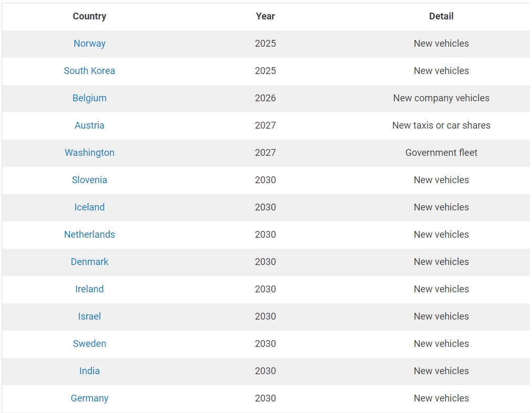Follow the Israel link
This screenshot has width=532, height=413.
point(89,316)
